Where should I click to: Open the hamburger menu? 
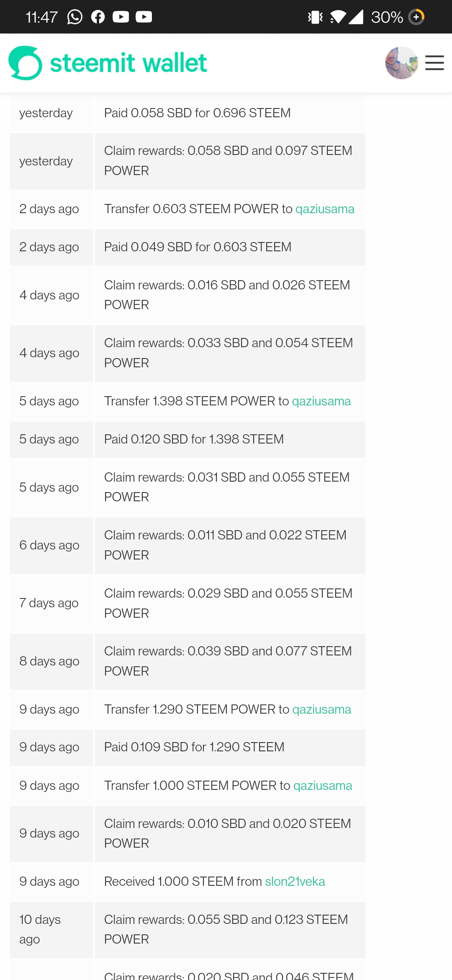click(434, 63)
